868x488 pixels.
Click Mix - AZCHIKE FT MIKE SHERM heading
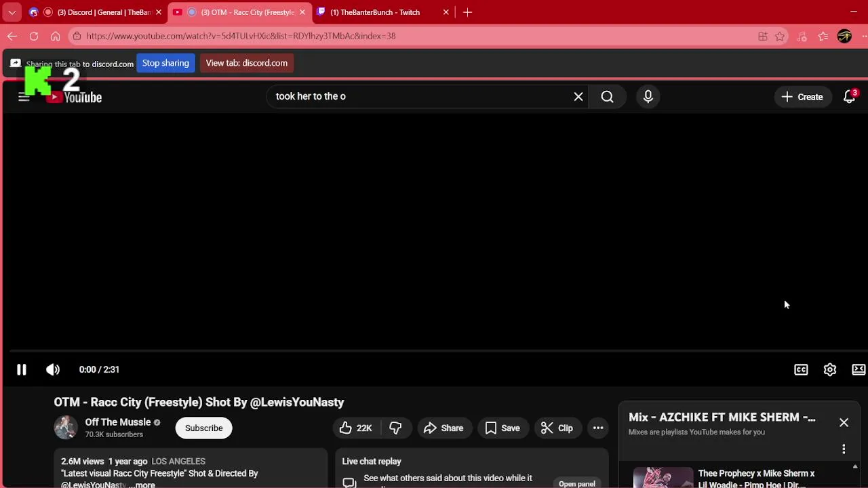point(722,418)
